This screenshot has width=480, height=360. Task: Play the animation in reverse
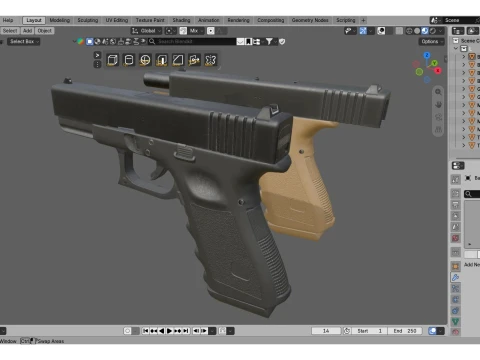(x=162, y=331)
